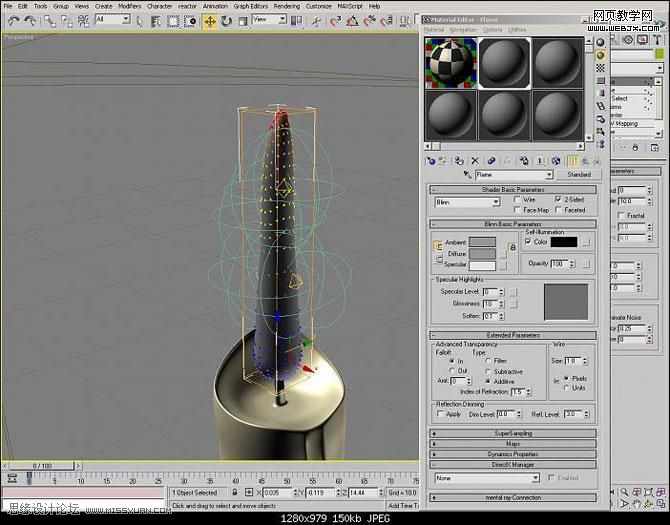Select the Wire Units radio button
The width and height of the screenshot is (670, 525).
pos(567,388)
